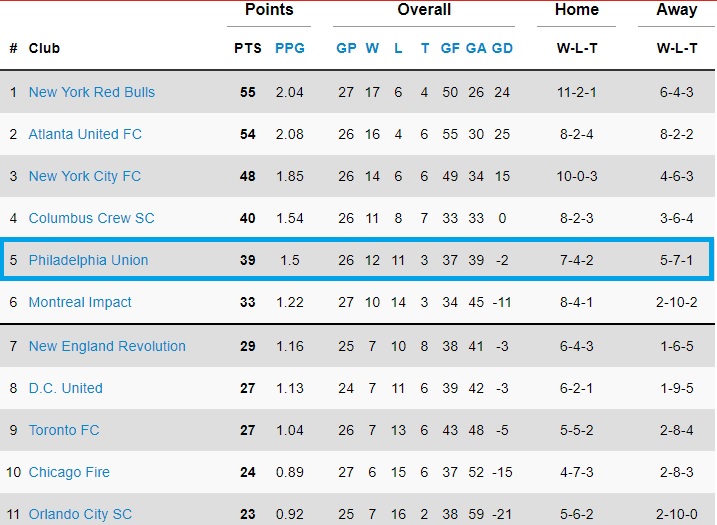The height and width of the screenshot is (525, 717).
Task: Open the Orlando City SC link
Action: click(x=80, y=514)
